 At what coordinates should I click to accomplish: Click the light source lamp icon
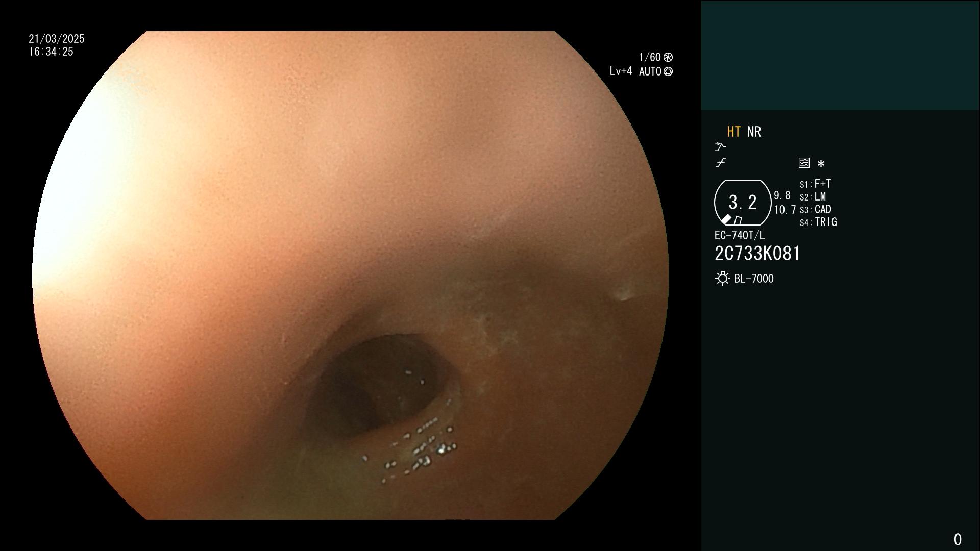tap(722, 279)
